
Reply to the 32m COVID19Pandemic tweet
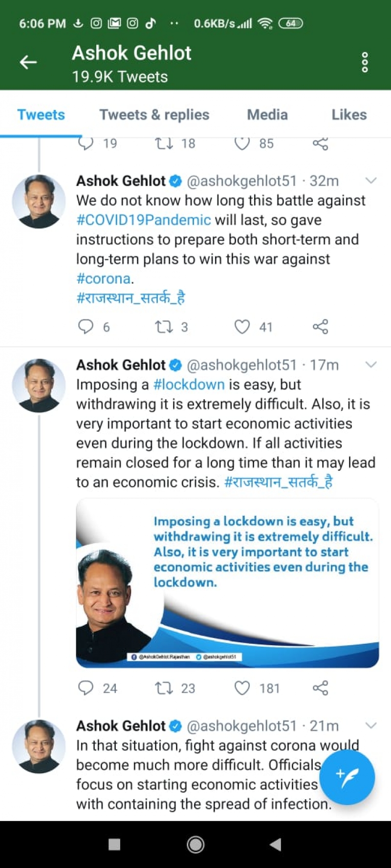tap(86, 326)
